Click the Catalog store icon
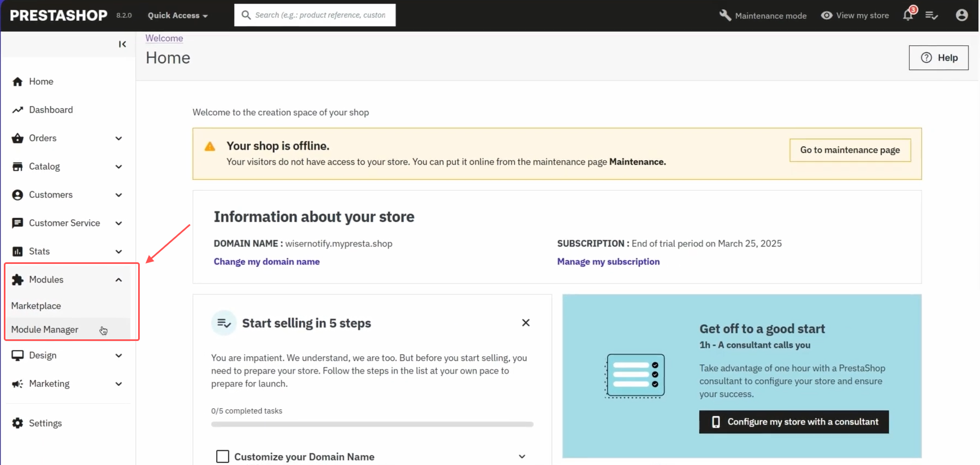This screenshot has height=465, width=980. [17, 167]
